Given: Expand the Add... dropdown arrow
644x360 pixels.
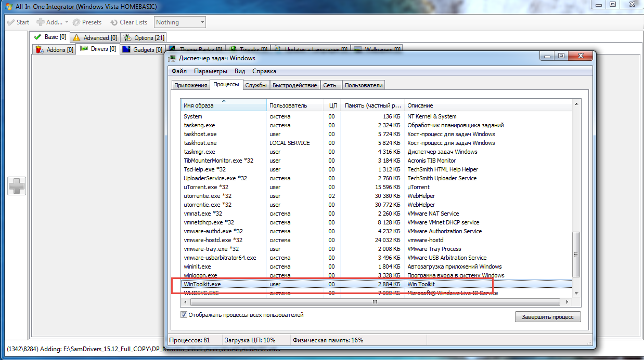Looking at the screenshot, I should pyautogui.click(x=67, y=22).
